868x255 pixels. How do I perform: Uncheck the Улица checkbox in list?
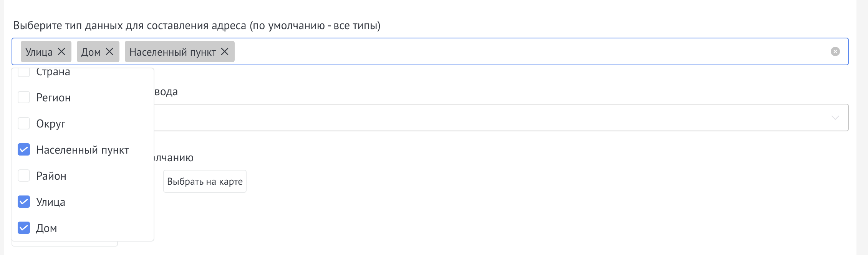(x=24, y=202)
